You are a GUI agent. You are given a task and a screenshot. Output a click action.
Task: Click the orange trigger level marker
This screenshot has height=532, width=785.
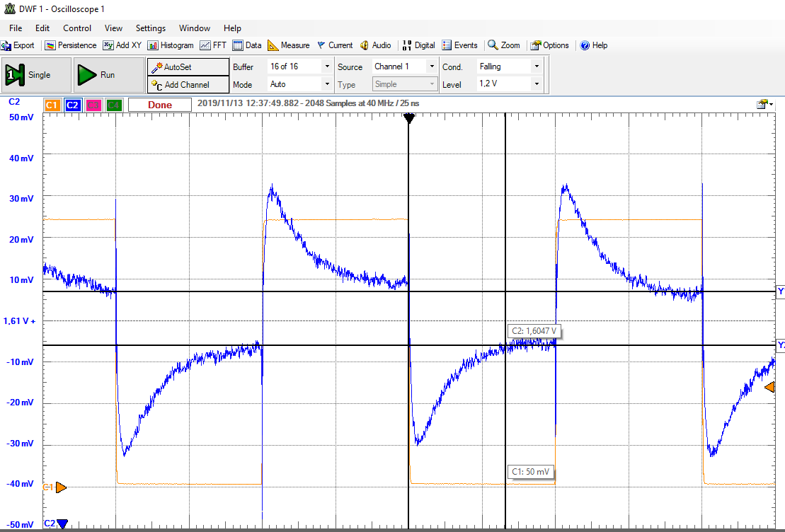(x=769, y=387)
